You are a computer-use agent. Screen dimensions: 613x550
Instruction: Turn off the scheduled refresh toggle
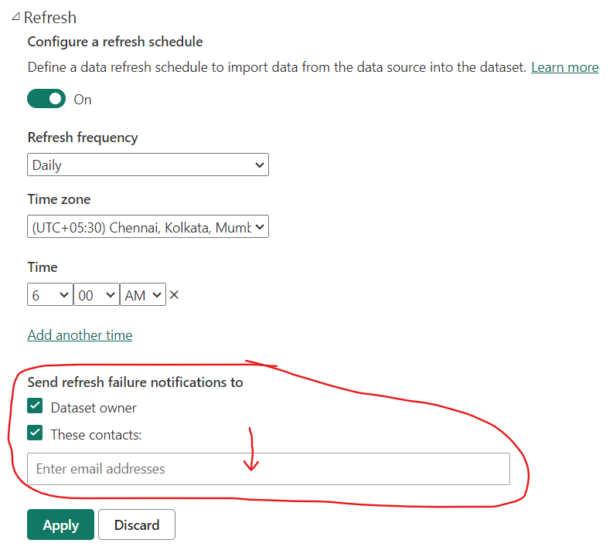point(46,99)
